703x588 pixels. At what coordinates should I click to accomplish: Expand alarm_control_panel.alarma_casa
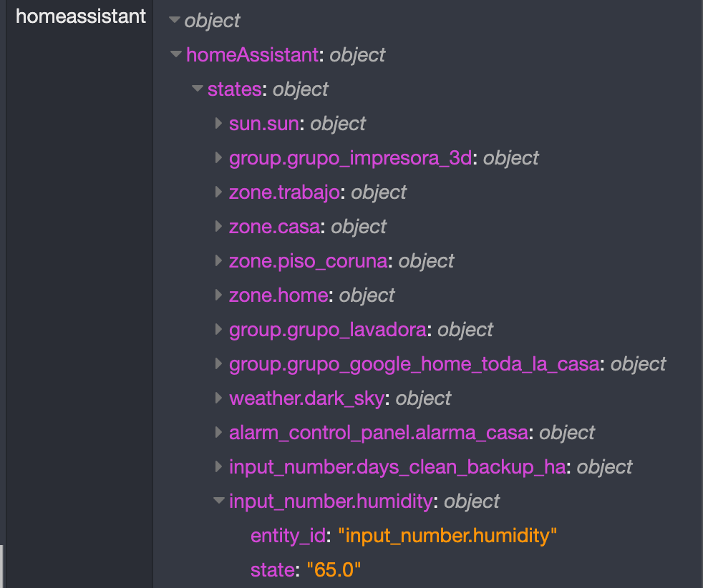coord(218,432)
